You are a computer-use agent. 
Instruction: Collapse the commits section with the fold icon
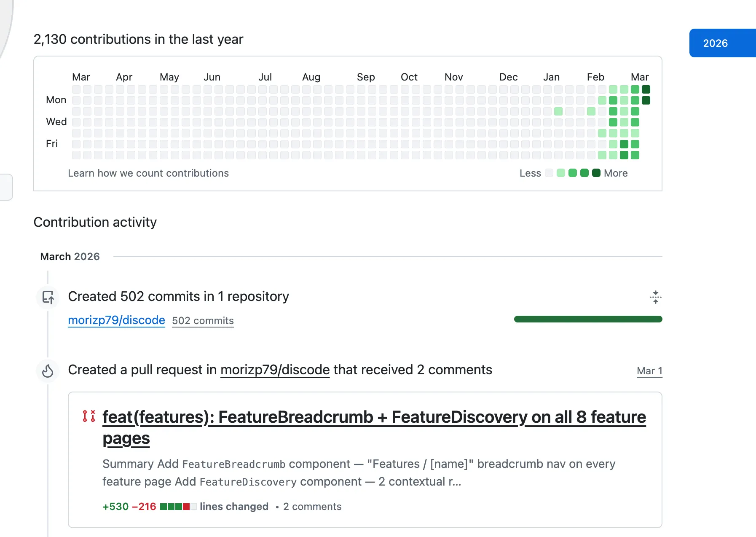tap(655, 297)
